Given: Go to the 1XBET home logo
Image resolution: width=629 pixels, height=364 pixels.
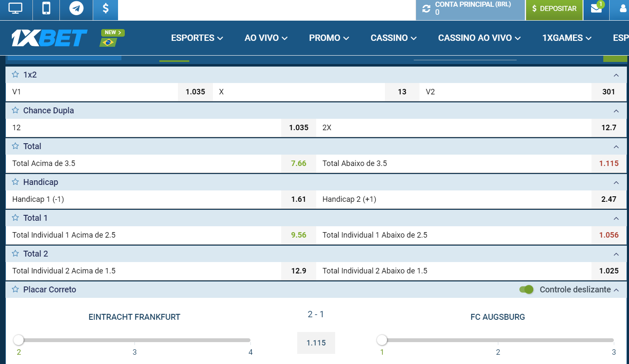Looking at the screenshot, I should [x=49, y=38].
